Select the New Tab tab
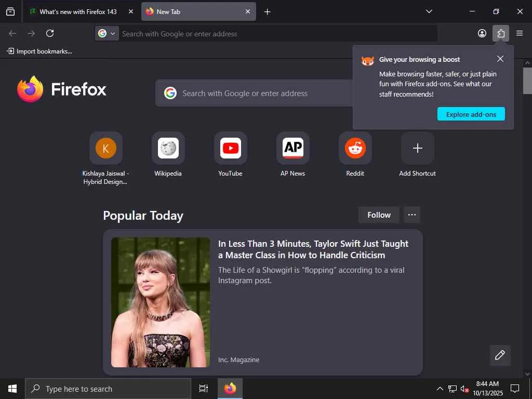532x399 pixels. point(198,11)
